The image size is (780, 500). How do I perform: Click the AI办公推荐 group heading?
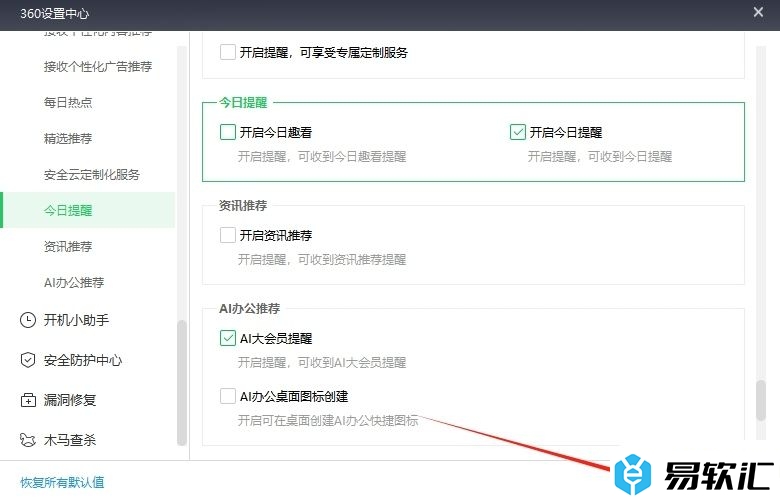point(249,308)
